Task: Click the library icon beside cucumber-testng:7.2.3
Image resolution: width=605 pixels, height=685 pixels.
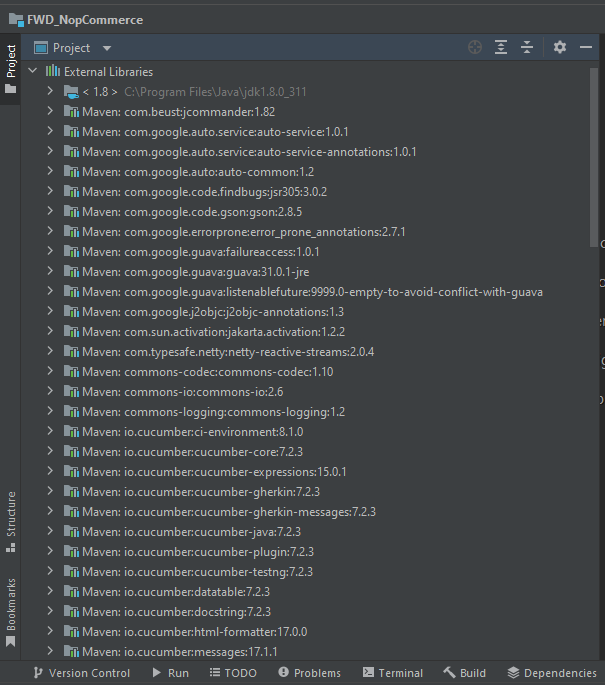Action: pyautogui.click(x=71, y=572)
